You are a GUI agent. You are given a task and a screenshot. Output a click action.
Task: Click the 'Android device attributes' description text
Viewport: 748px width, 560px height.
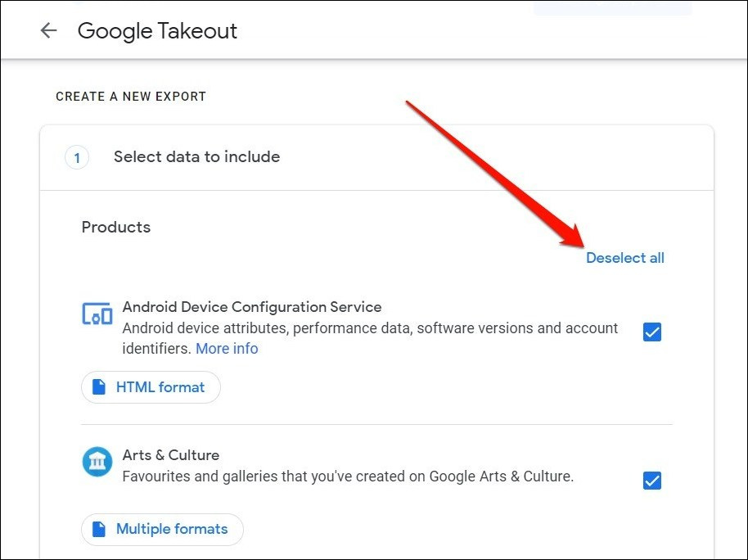click(x=370, y=338)
